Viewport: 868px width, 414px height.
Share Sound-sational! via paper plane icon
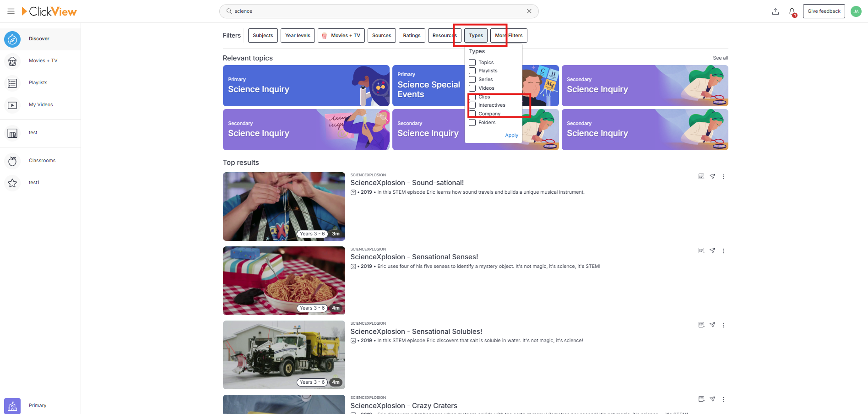[712, 176]
